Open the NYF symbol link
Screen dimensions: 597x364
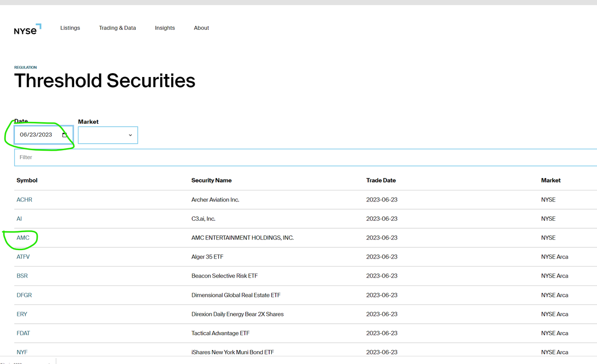coord(22,352)
